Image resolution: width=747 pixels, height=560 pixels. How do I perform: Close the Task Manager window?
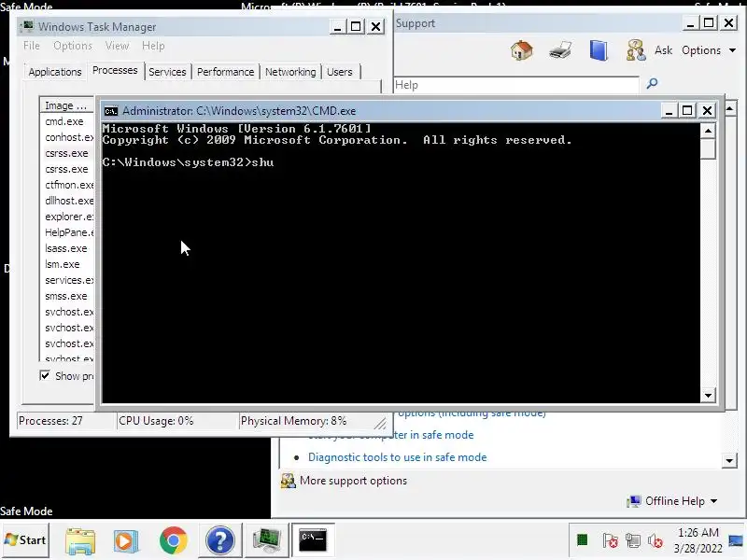pyautogui.click(x=376, y=26)
